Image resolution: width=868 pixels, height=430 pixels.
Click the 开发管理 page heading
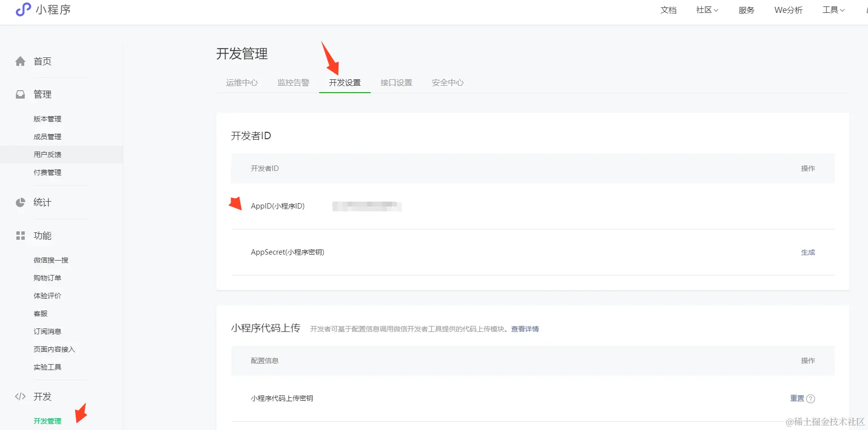[x=242, y=54]
